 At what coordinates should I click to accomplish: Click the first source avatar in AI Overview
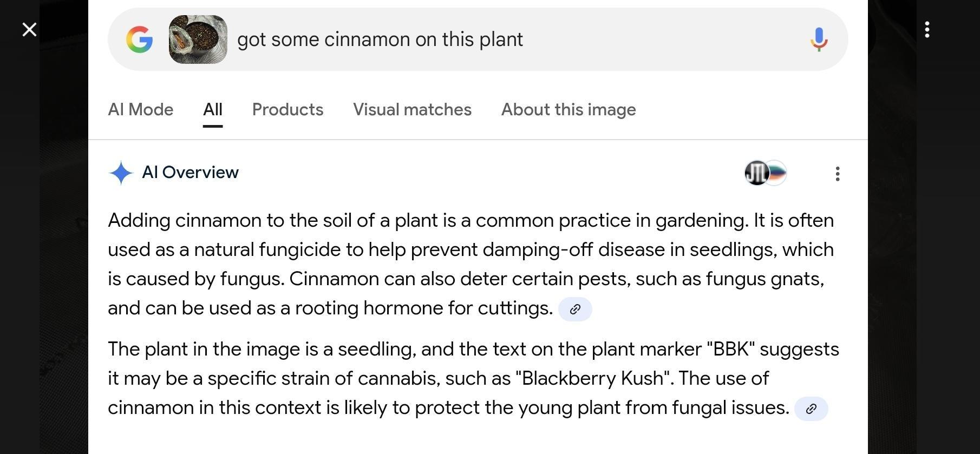click(x=755, y=173)
